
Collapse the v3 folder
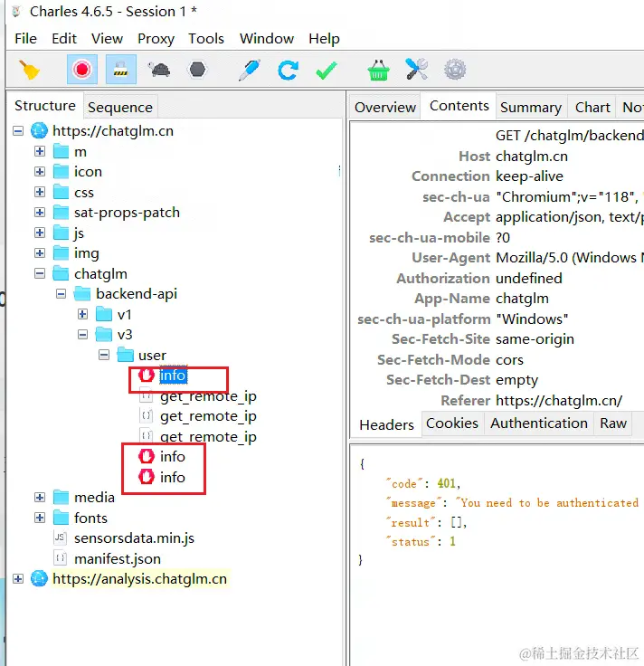point(83,335)
